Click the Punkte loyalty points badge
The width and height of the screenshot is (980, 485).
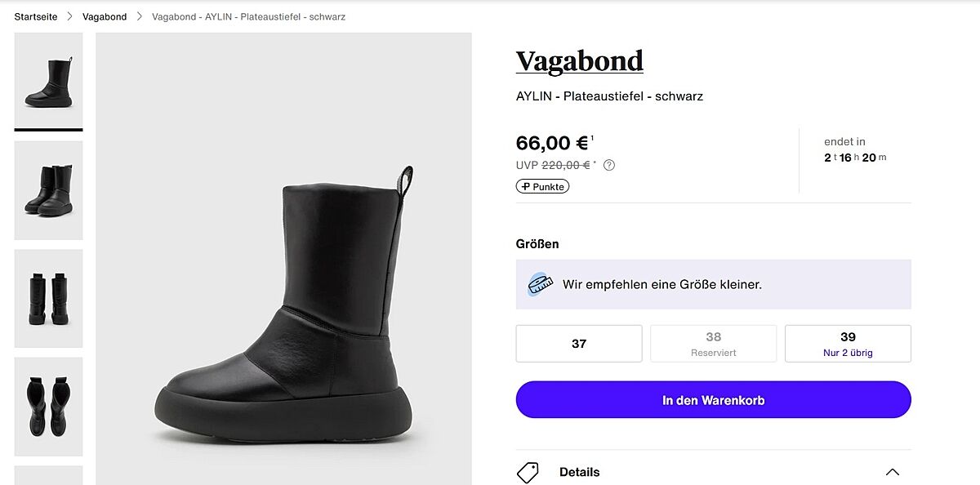pyautogui.click(x=542, y=186)
